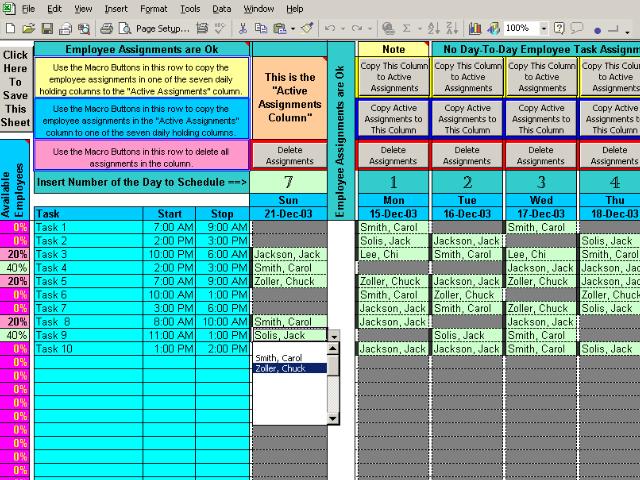Click the AutoSum sigma icon
Image resolution: width=640 pixels, height=480 pixels.
407,28
